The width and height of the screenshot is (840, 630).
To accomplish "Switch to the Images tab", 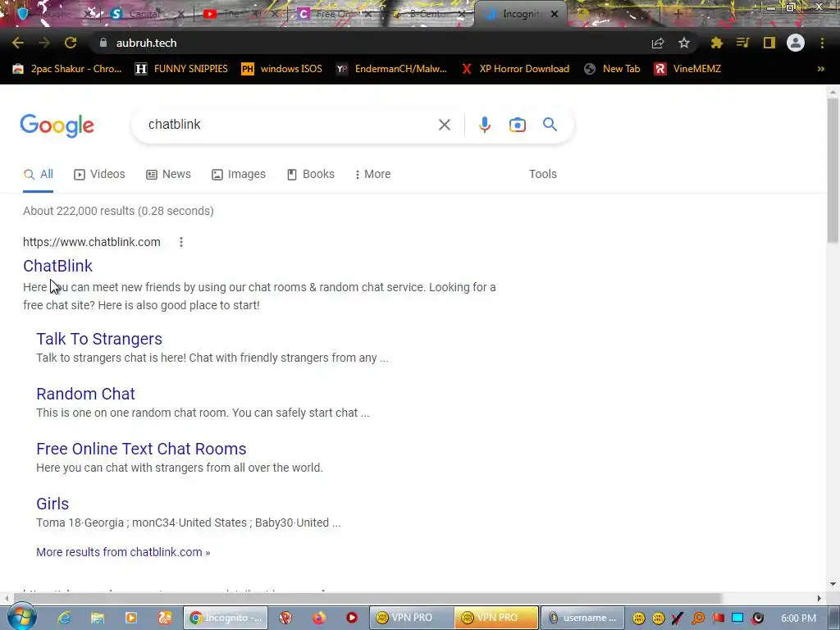I will 239,174.
